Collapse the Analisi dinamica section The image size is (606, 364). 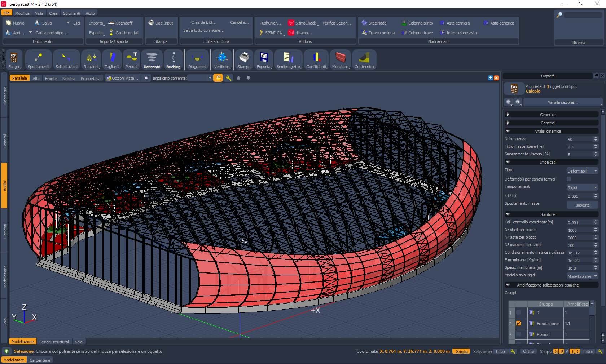[508, 131]
